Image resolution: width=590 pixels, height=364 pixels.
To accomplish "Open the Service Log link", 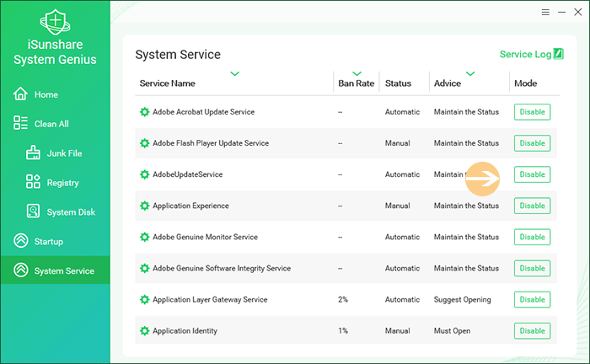I will pyautogui.click(x=525, y=55).
